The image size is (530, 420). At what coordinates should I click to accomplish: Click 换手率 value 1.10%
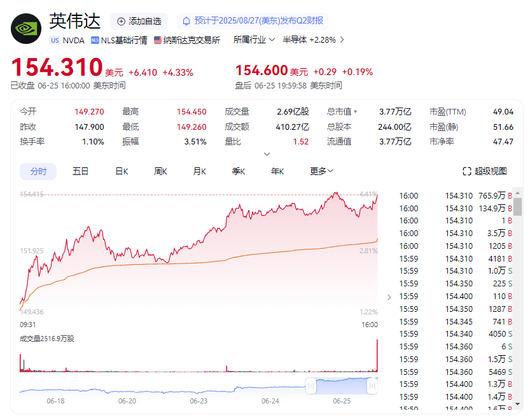pos(93,142)
